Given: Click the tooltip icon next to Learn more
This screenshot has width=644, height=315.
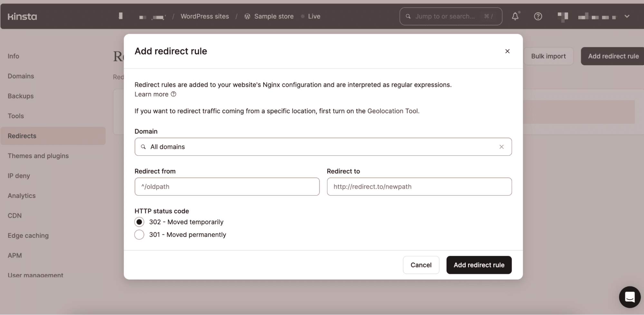Looking at the screenshot, I should (x=173, y=94).
